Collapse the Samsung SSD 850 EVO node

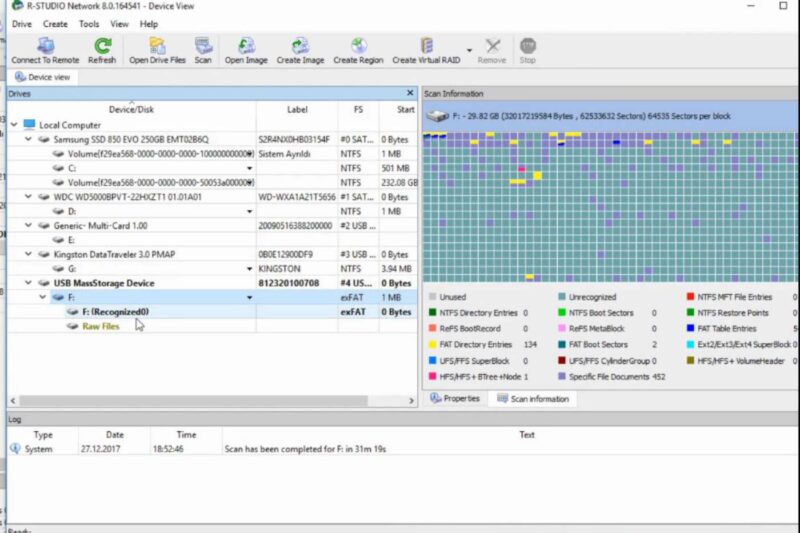point(29,139)
